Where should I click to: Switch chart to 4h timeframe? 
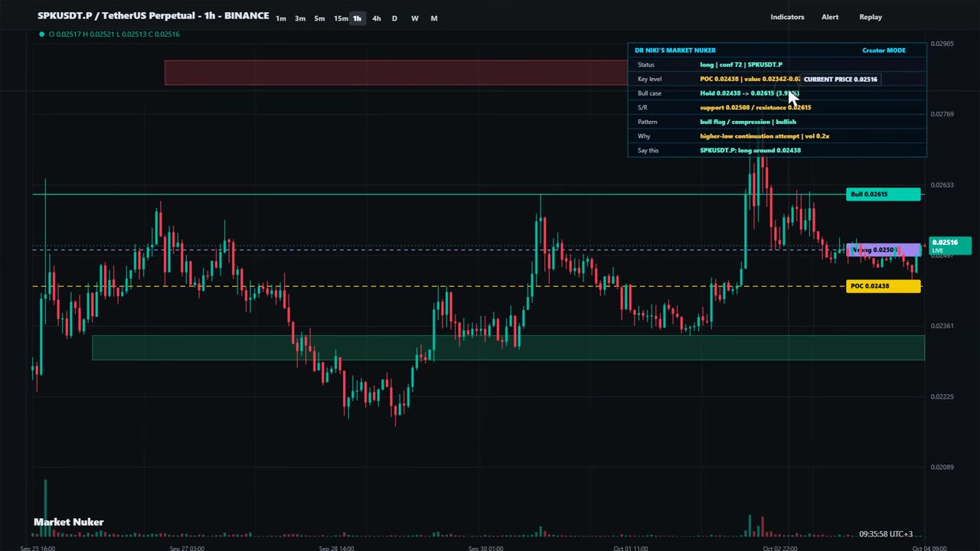(376, 18)
